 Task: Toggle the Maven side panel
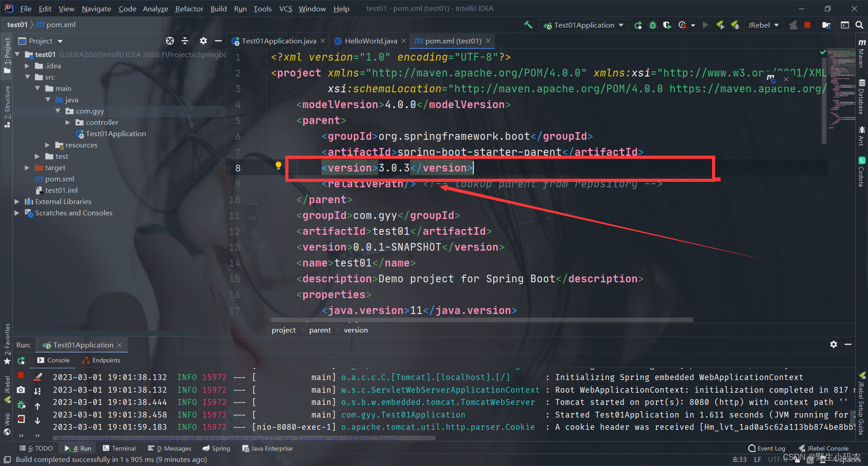[x=862, y=53]
